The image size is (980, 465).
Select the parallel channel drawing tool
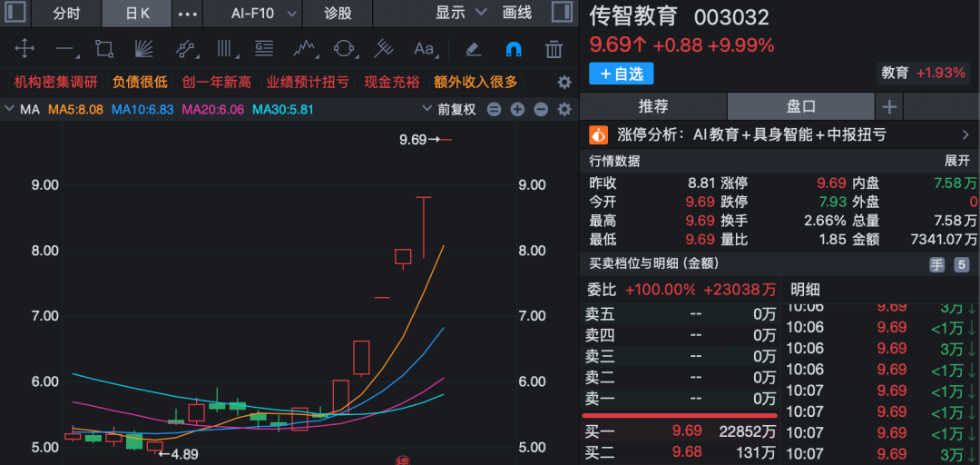(184, 49)
